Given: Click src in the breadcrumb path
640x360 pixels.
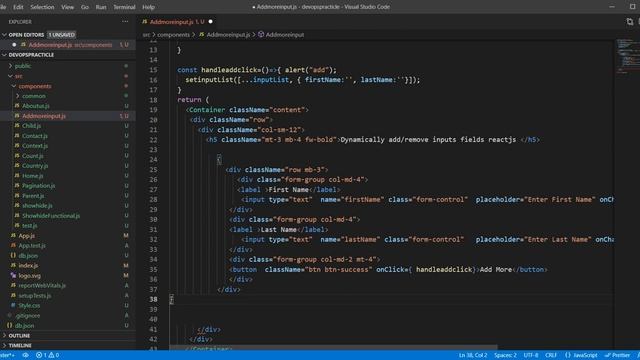Looking at the screenshot, I should [146, 35].
